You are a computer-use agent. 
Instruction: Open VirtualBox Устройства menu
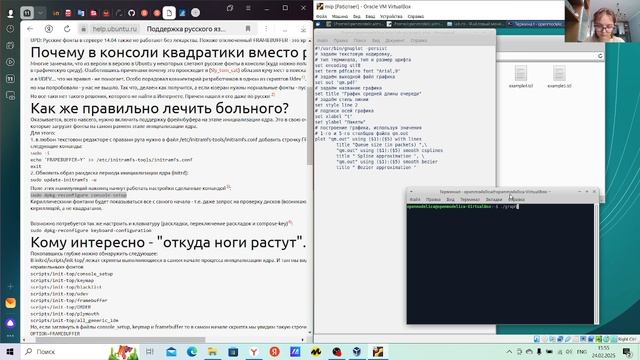(x=391, y=17)
